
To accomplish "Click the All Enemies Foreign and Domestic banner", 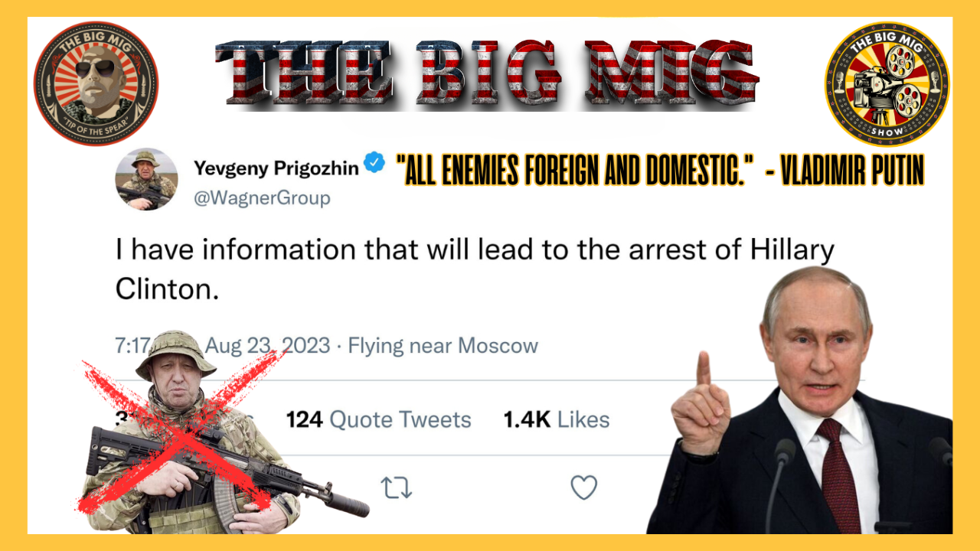I will 660,171.
